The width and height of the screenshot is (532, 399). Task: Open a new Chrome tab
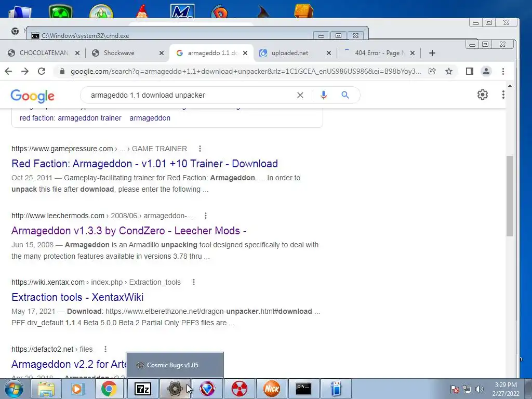click(x=432, y=53)
